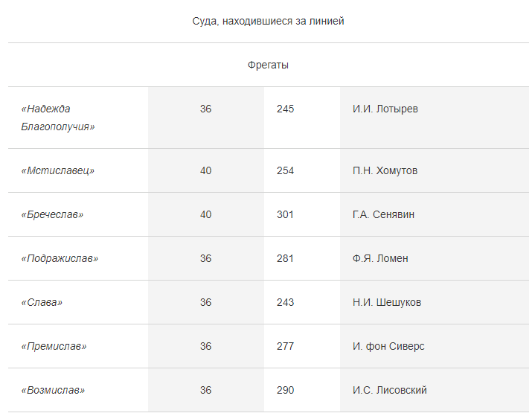Image resolution: width=532 pixels, height=416 pixels.
Task: Click the crew number 301
Action: pos(285,214)
